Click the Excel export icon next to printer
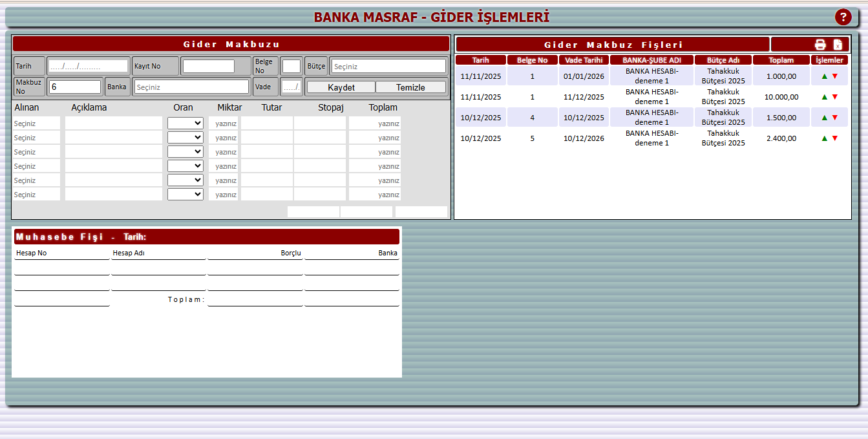The height and width of the screenshot is (439, 868). (838, 45)
